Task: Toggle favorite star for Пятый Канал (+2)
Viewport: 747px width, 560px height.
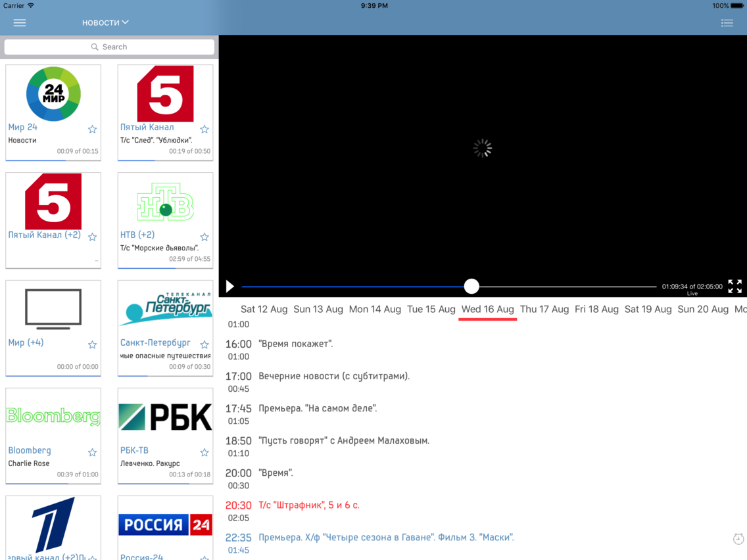Action: [x=93, y=237]
